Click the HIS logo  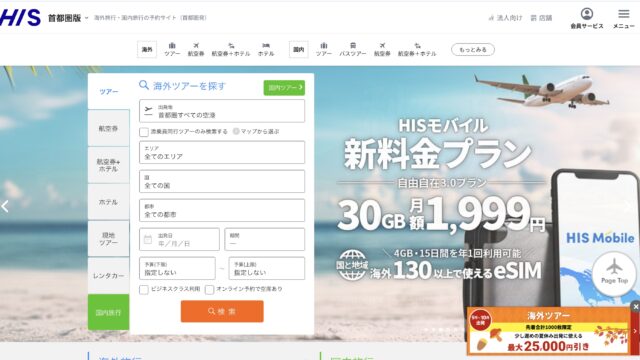point(20,18)
